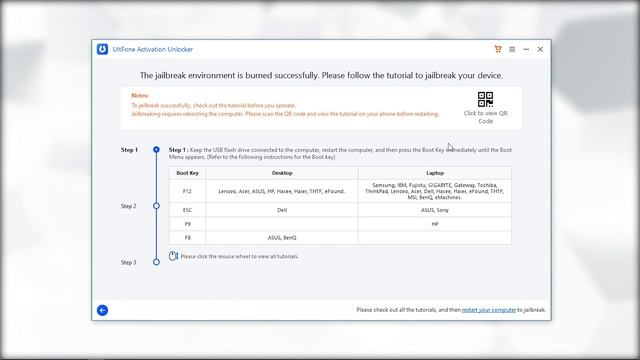Click the mouse wheel hint icon
Image resolution: width=640 pixels, height=360 pixels.
pyautogui.click(x=173, y=256)
